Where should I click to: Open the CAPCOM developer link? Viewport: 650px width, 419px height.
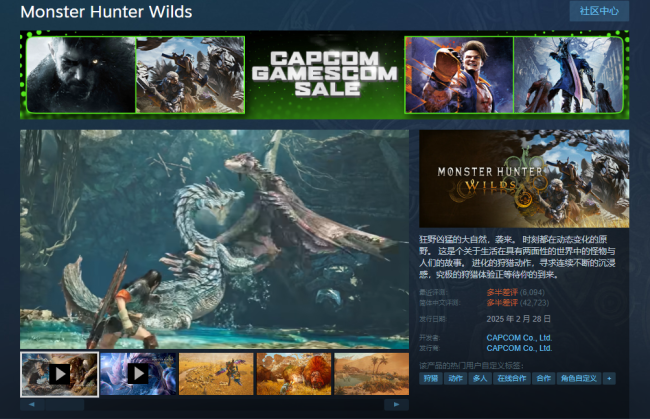point(519,338)
